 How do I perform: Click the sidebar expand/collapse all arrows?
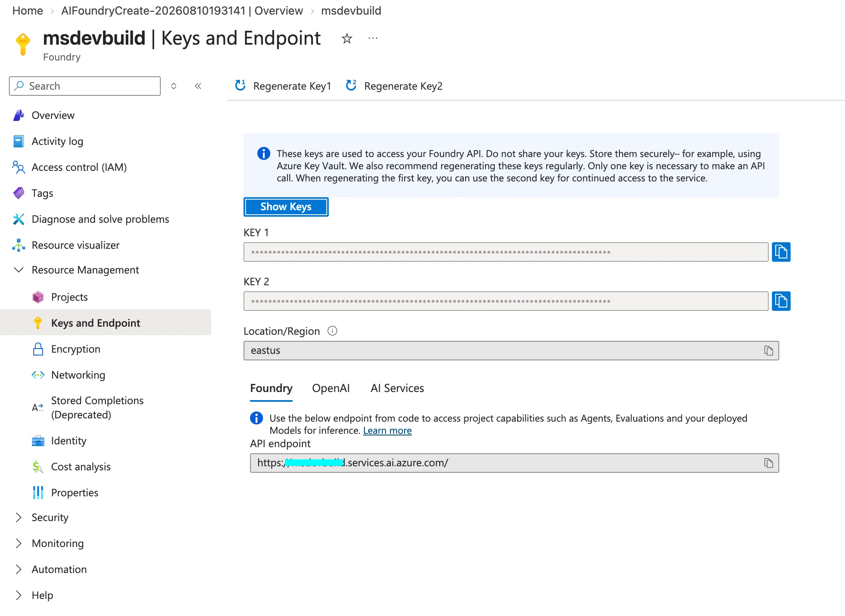click(x=174, y=86)
